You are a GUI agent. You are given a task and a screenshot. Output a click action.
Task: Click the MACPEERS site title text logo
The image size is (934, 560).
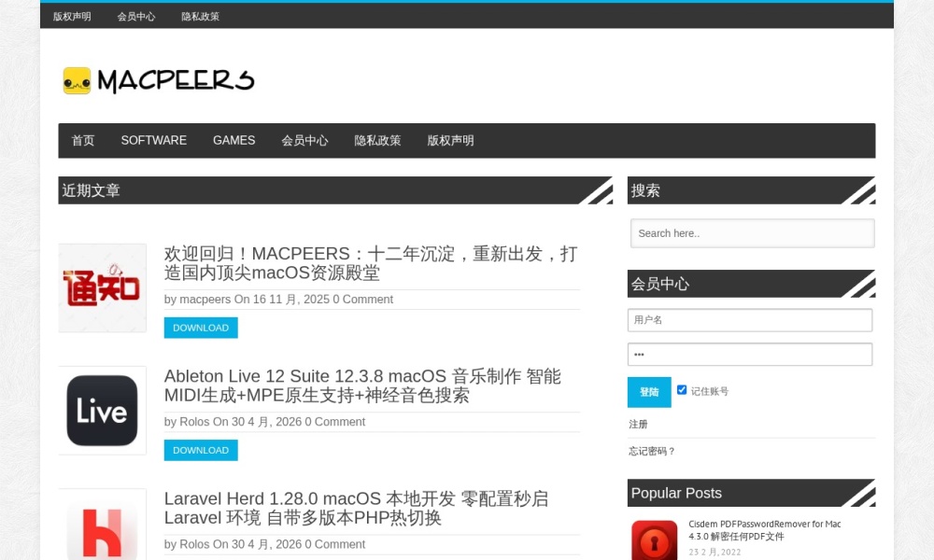176,80
